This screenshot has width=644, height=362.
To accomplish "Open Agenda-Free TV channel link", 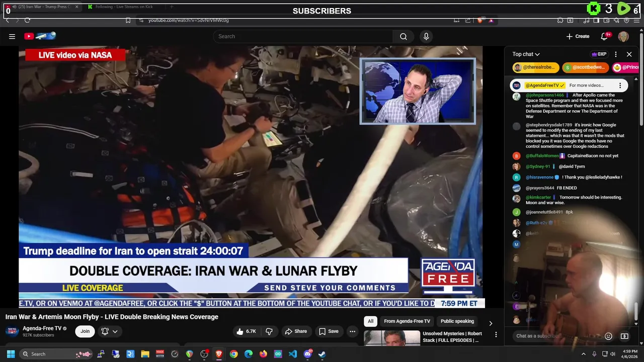I will [x=42, y=328].
